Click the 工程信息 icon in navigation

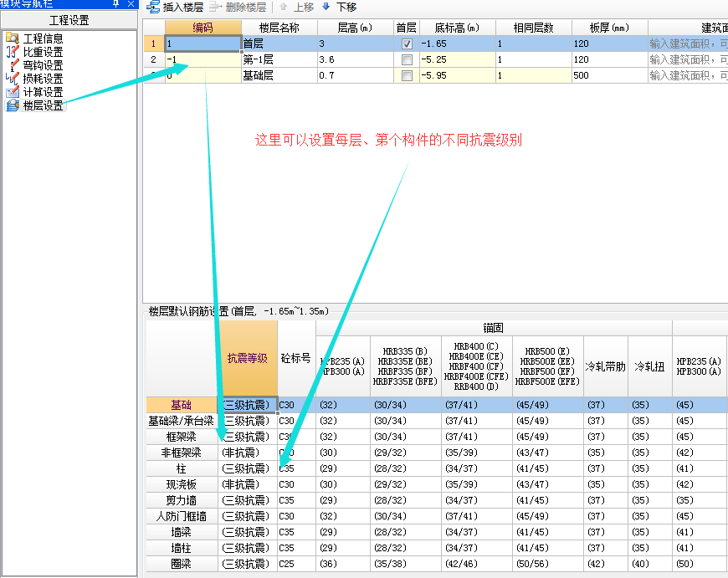coord(13,38)
